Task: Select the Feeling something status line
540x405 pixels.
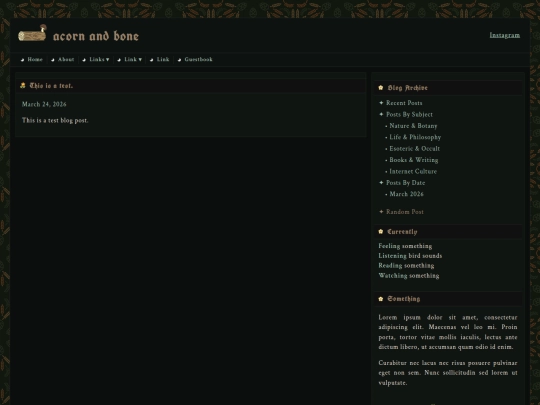Action: pos(405,246)
